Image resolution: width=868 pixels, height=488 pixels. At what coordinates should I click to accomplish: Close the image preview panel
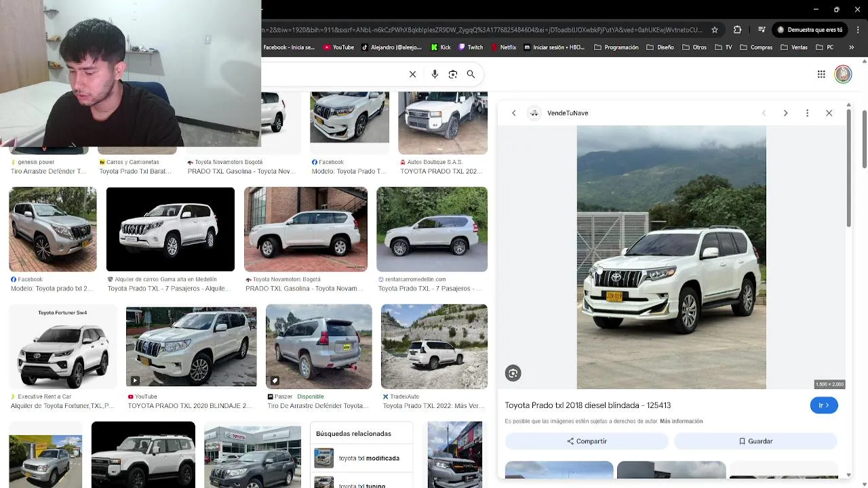coord(829,113)
